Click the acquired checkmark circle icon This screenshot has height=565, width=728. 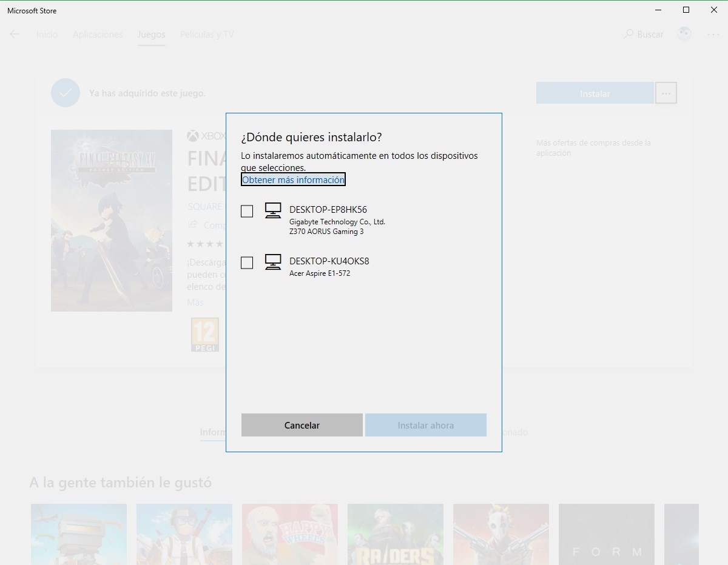[66, 93]
